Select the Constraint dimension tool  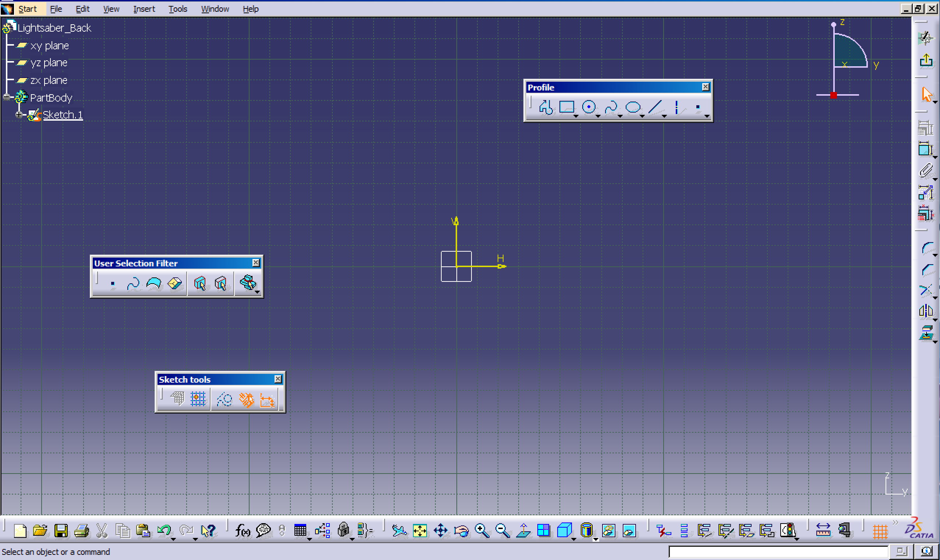point(926,149)
